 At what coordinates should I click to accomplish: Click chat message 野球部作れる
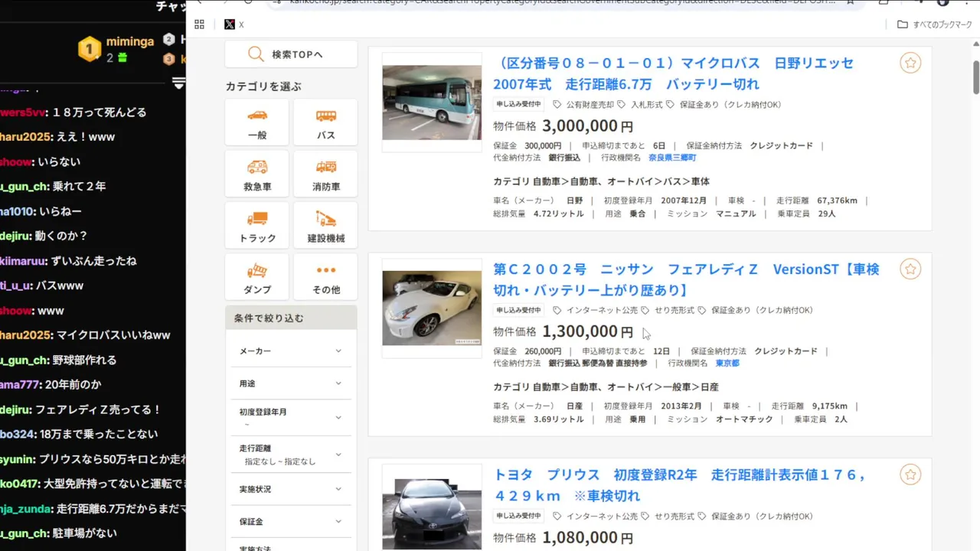tap(86, 360)
